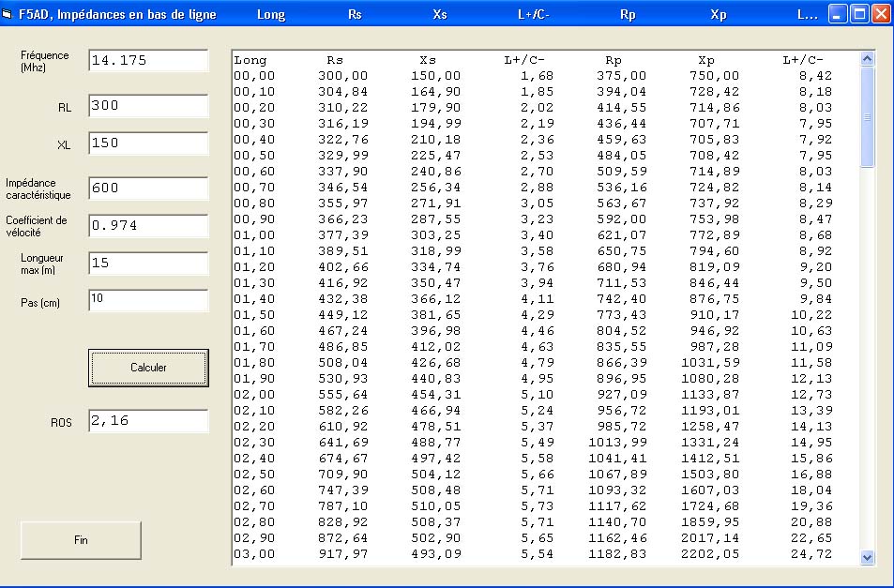Select the RL input field showing 300
Viewport: 894px width, 588px height.
click(148, 105)
